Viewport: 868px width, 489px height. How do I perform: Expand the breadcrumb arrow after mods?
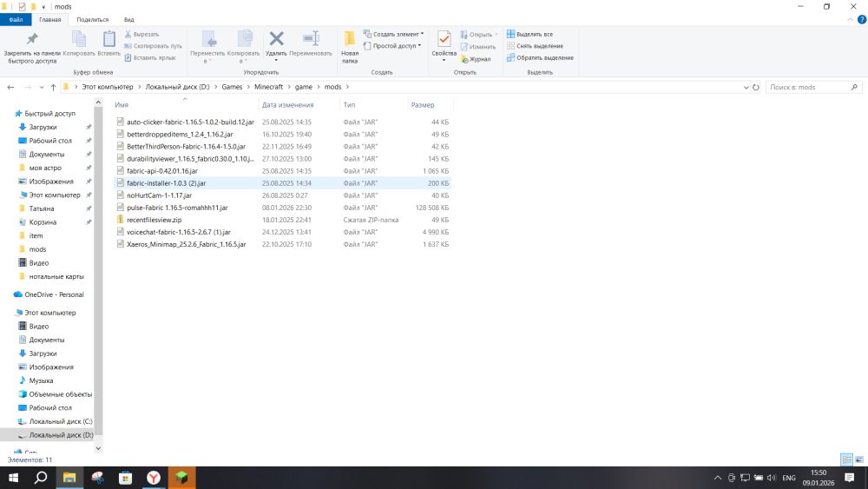348,87
